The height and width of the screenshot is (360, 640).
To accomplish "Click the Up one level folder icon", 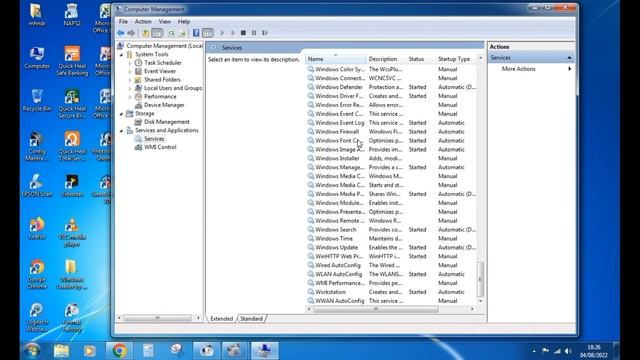I will pos(145,33).
